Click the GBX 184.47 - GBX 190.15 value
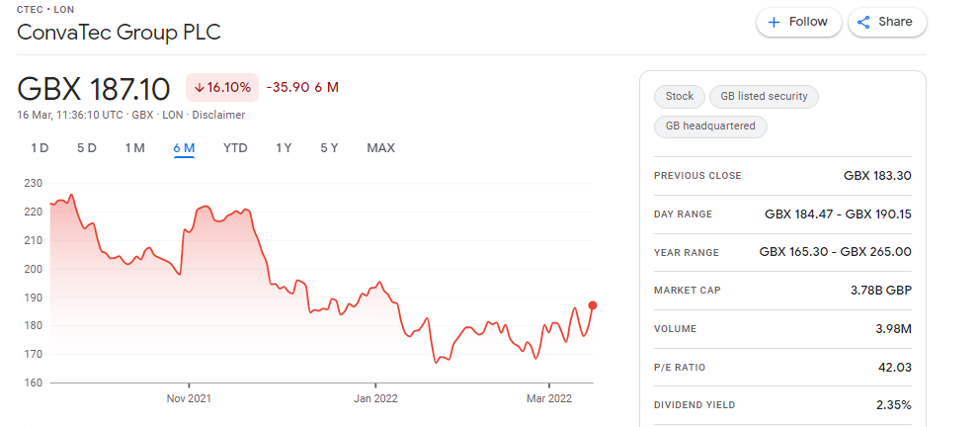 838,214
